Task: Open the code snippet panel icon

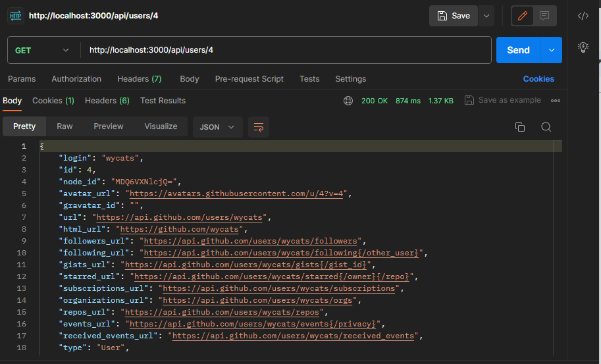Action: 583,16
